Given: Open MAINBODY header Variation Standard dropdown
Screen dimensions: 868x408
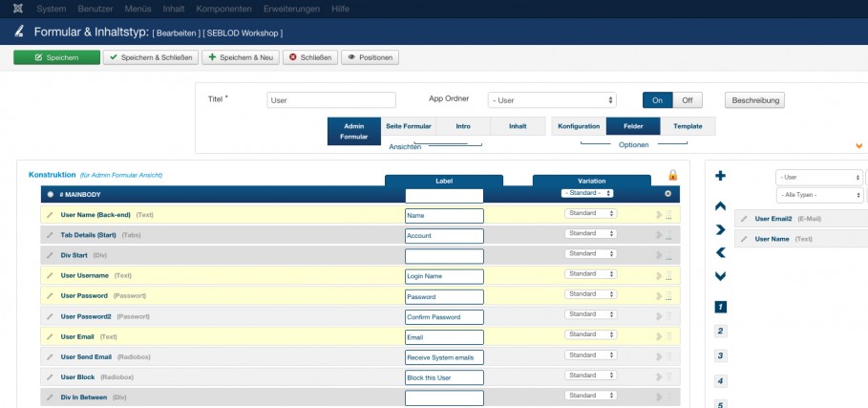Looking at the screenshot, I should 587,193.
